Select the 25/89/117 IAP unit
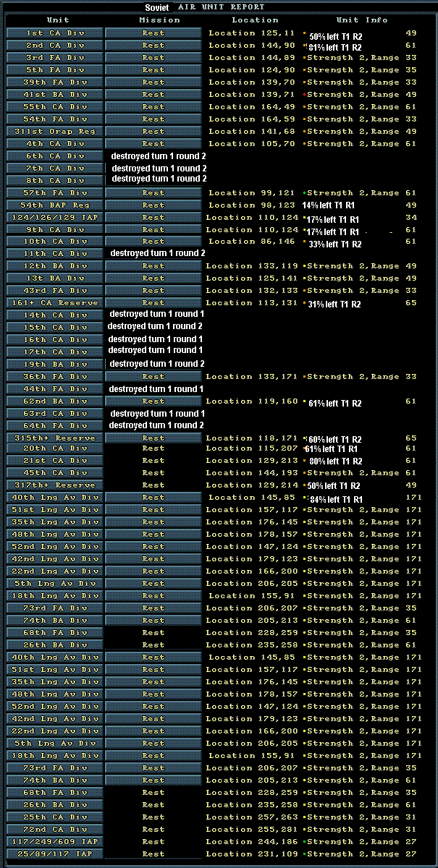This screenshot has width=438, height=868. 55,854
